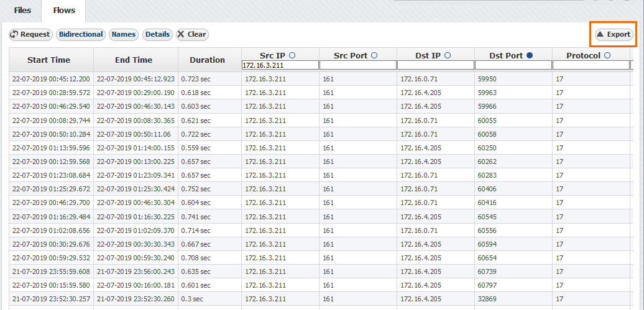Click the X icon on Clear
The image size is (644, 310).
[x=181, y=35]
